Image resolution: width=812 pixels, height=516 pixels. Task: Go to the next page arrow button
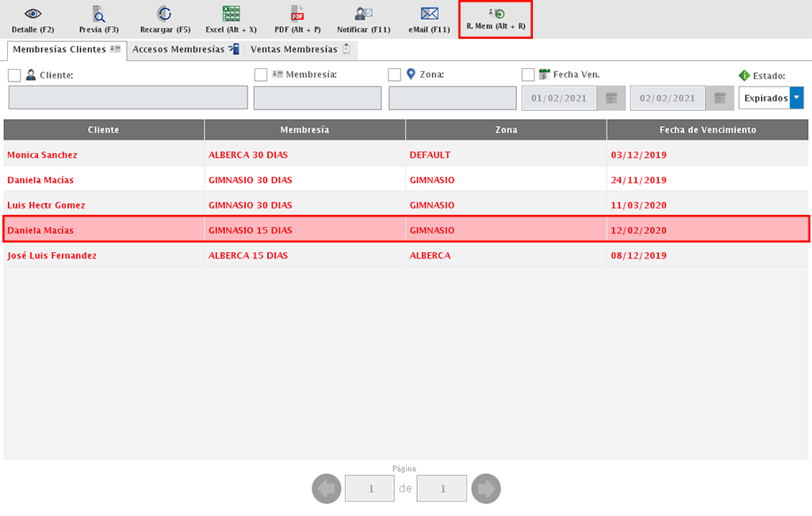485,488
